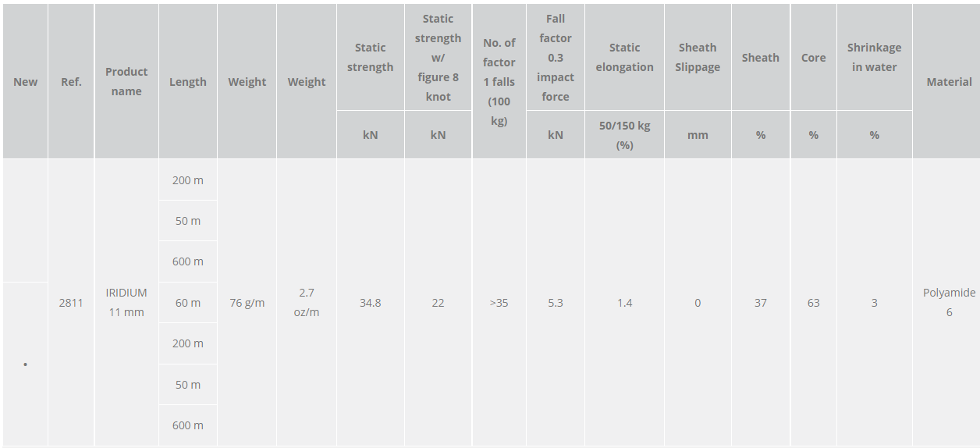Select the 'Shrinkage in water' header
Image resolution: width=980 pixels, height=448 pixels.
[x=874, y=57]
